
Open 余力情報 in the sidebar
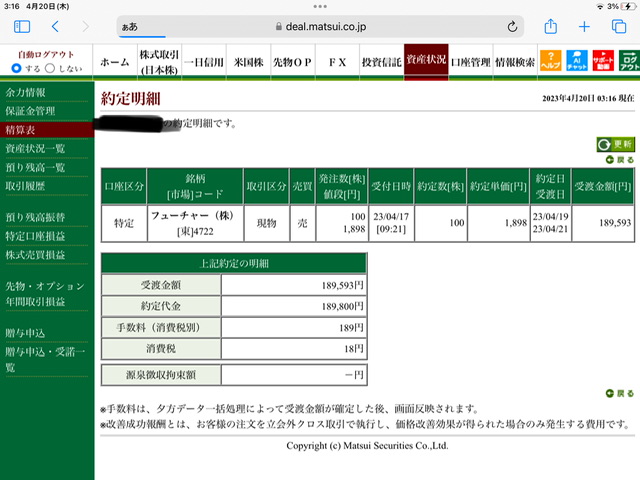pyautogui.click(x=25, y=93)
